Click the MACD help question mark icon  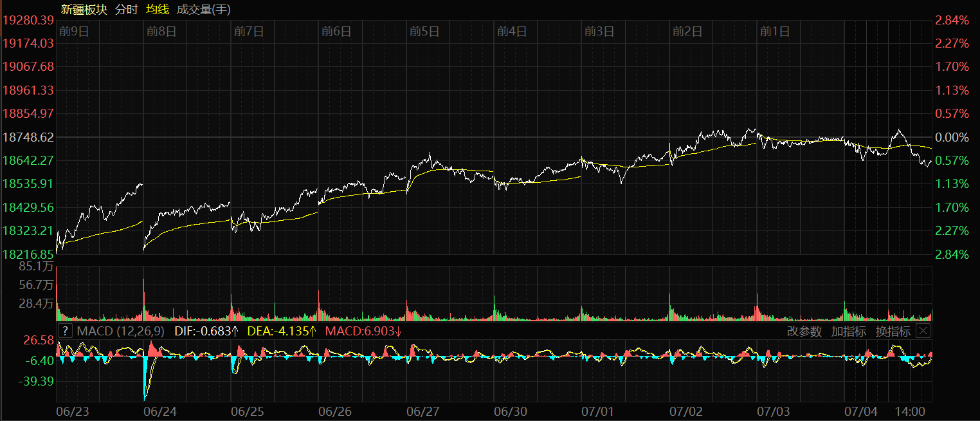pyautogui.click(x=65, y=332)
